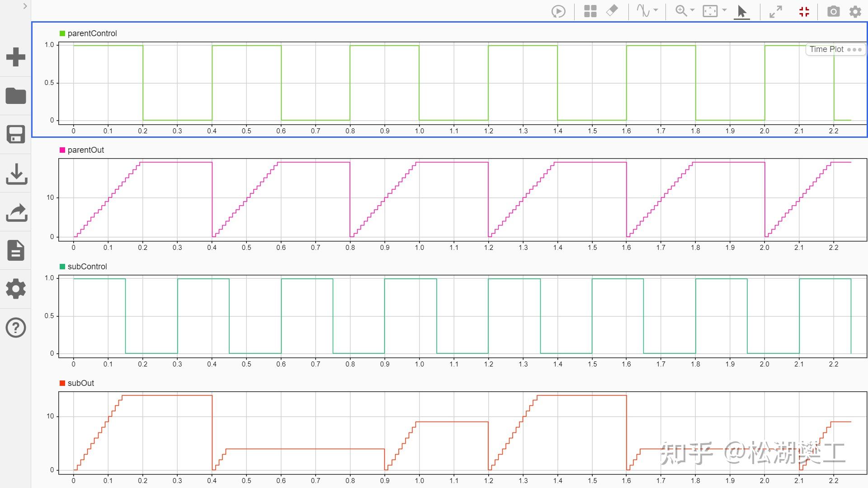Open help via the question mark button
Screen dimensions: 868x488
pos(16,327)
